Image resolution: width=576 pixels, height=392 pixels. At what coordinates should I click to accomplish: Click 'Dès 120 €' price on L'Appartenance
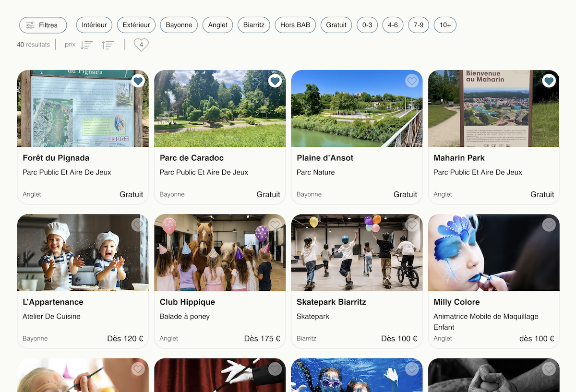pyautogui.click(x=125, y=338)
